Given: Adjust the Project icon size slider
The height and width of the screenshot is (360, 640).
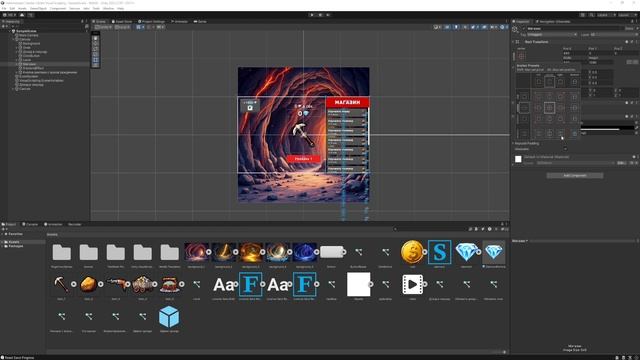Looking at the screenshot, I should (498, 352).
